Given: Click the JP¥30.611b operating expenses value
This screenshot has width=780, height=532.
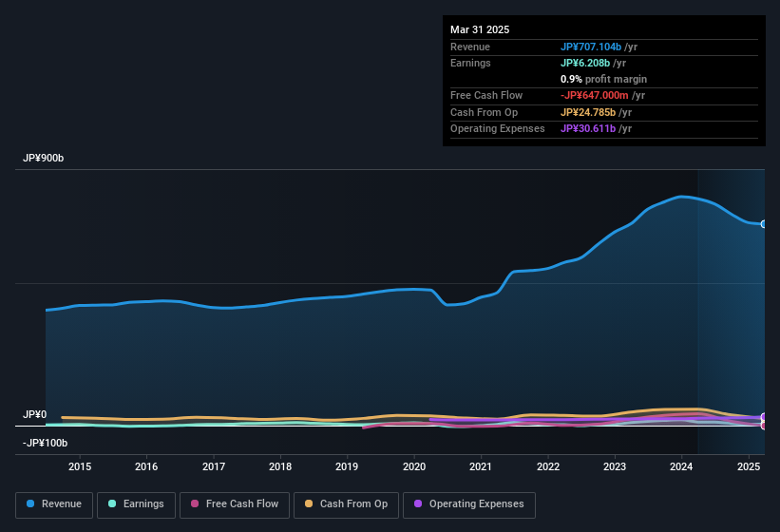Looking at the screenshot, I should click(x=588, y=128).
